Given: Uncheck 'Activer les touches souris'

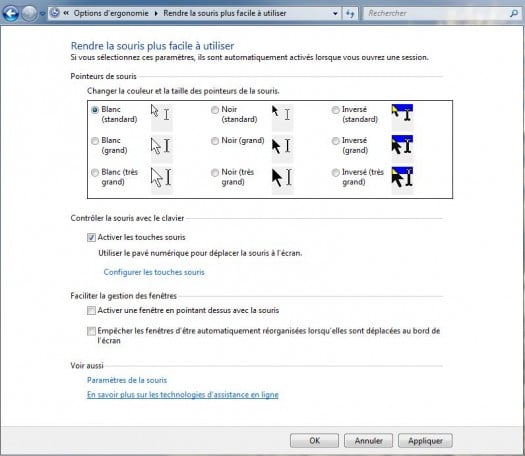Looking at the screenshot, I should pos(91,237).
